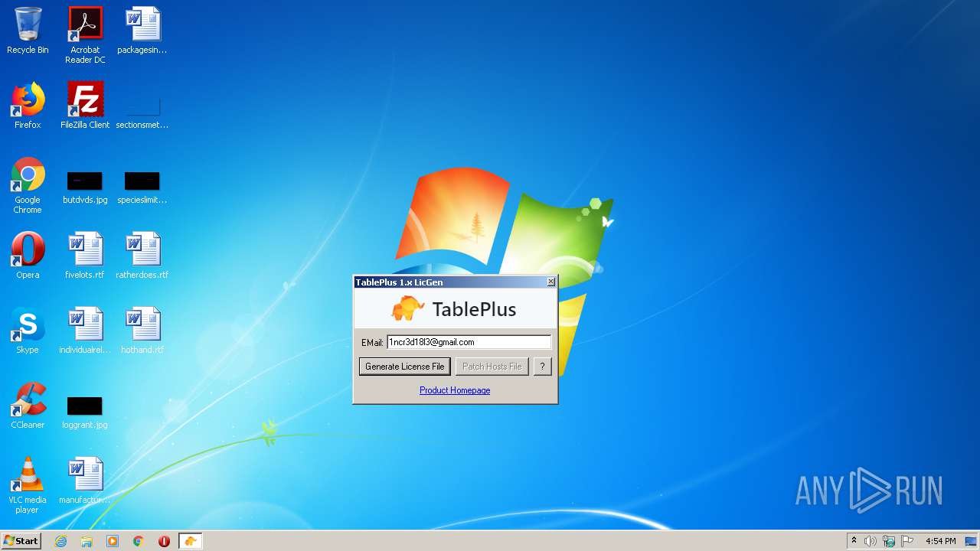The height and width of the screenshot is (551, 980).
Task: Open Internet Explorer from taskbar
Action: pos(60,541)
